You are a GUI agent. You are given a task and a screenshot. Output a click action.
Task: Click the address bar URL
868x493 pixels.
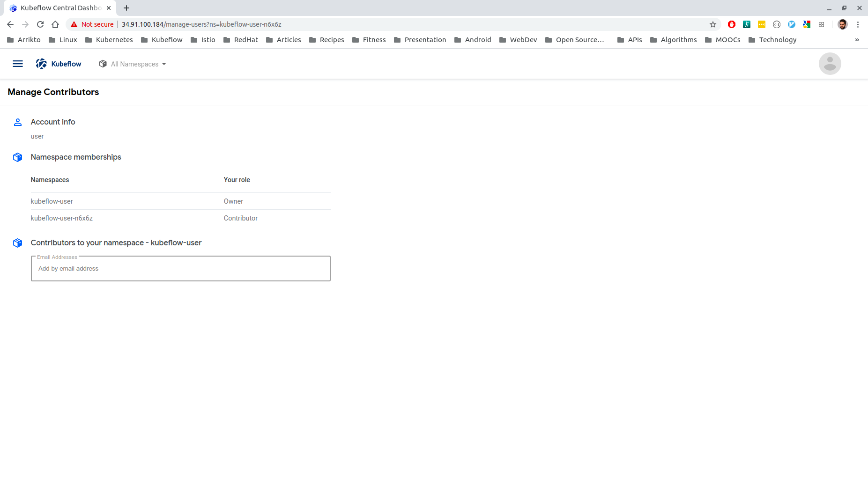pos(201,24)
